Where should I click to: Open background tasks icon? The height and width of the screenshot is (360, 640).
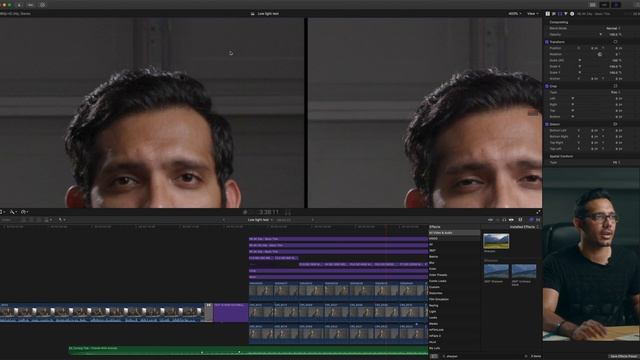[42, 5]
